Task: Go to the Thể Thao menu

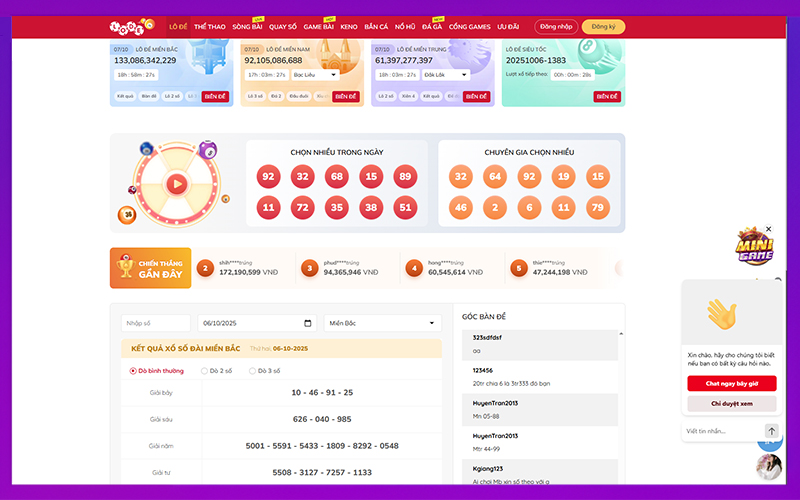Action: 209,27
